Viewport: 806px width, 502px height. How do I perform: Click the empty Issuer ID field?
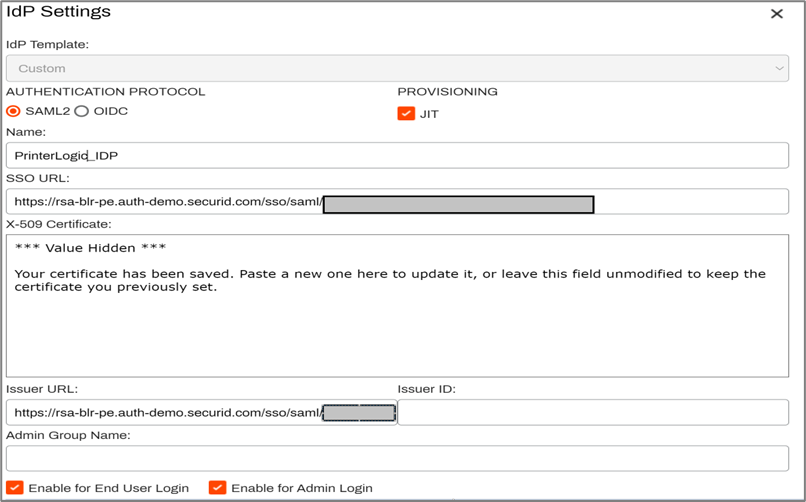click(592, 412)
